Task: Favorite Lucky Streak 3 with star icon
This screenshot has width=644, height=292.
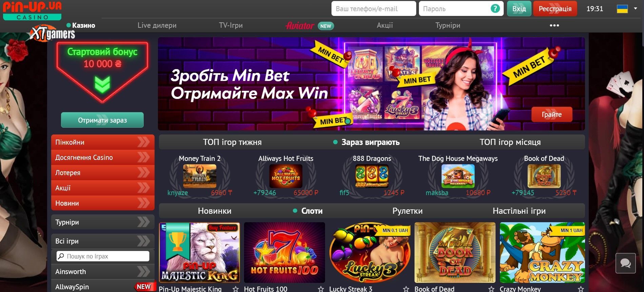Action: (406, 289)
